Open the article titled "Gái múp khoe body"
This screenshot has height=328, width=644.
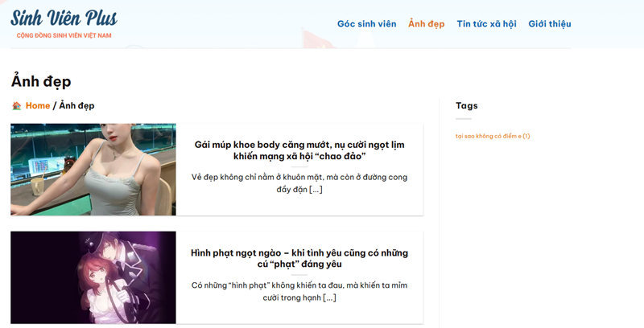tap(299, 150)
